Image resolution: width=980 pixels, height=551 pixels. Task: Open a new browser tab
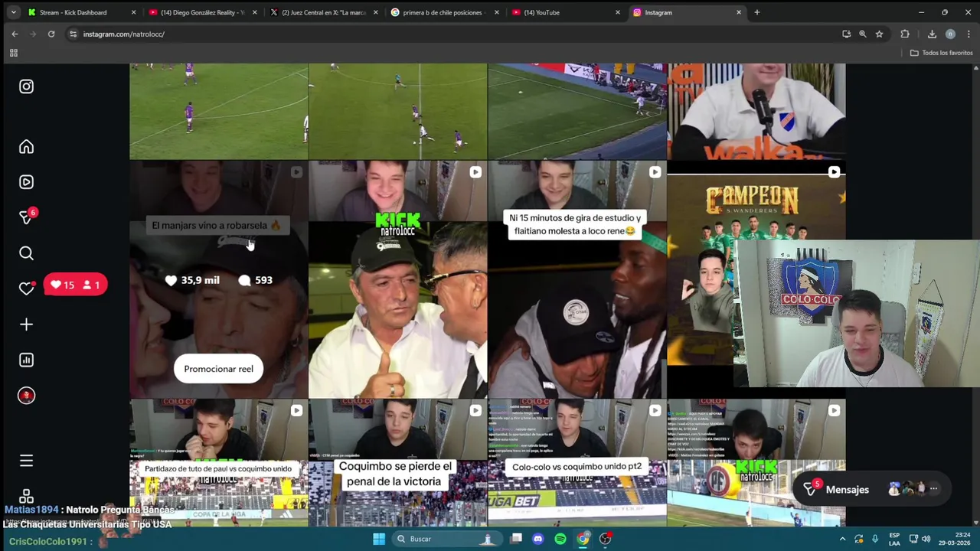756,12
